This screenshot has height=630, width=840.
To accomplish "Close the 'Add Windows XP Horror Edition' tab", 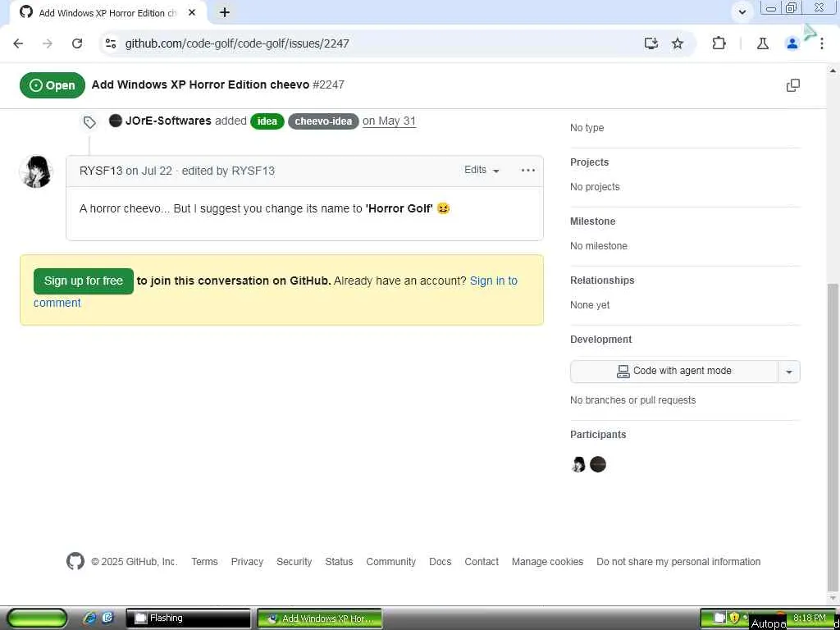I will click(x=192, y=12).
